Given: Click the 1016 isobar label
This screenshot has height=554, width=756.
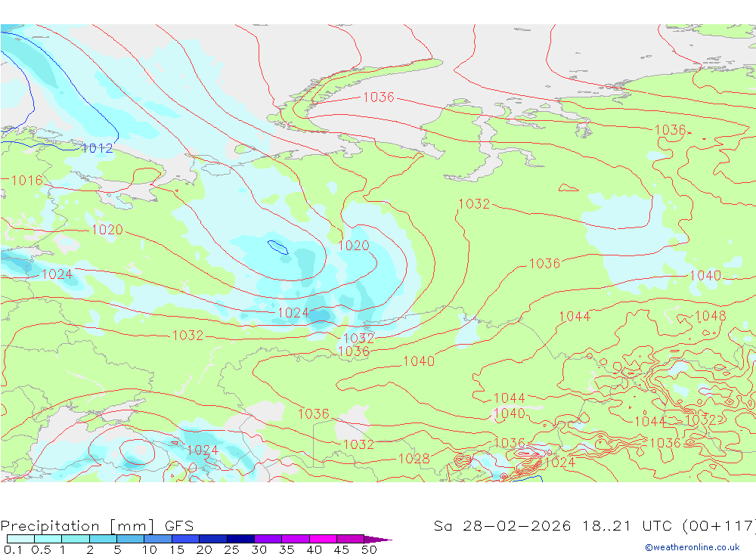Looking at the screenshot, I should [x=27, y=181].
